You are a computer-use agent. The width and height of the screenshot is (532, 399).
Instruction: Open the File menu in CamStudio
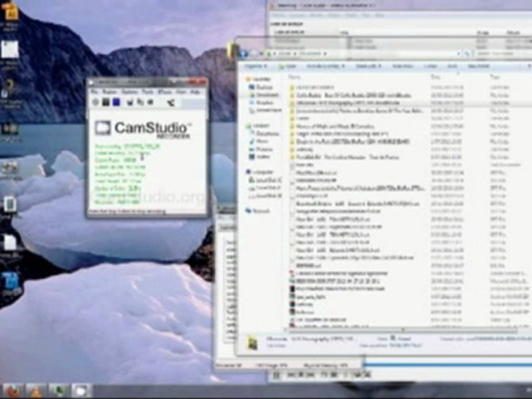(94, 92)
